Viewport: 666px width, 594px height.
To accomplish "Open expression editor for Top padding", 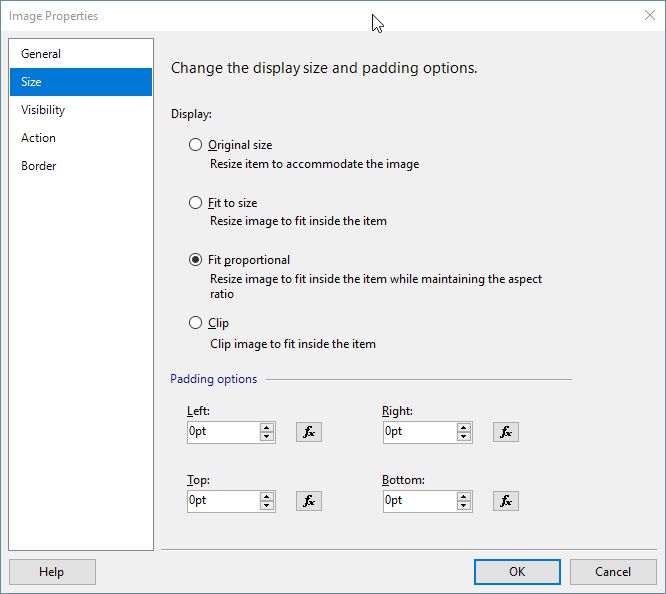I will click(309, 501).
